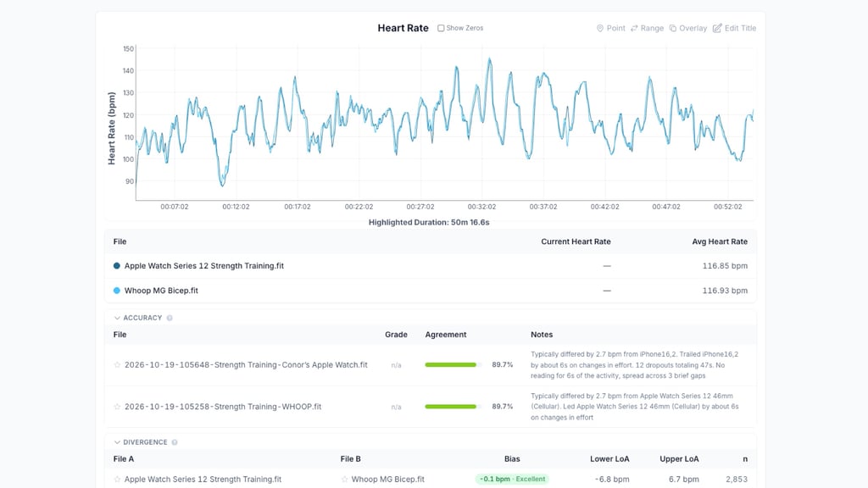Click the Divergence info icon
868x488 pixels.
coord(175,442)
